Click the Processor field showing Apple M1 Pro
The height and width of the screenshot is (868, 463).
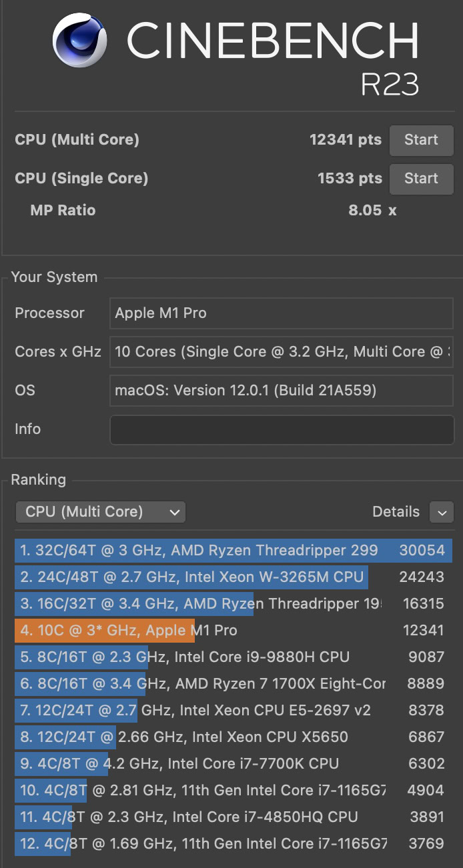282,313
